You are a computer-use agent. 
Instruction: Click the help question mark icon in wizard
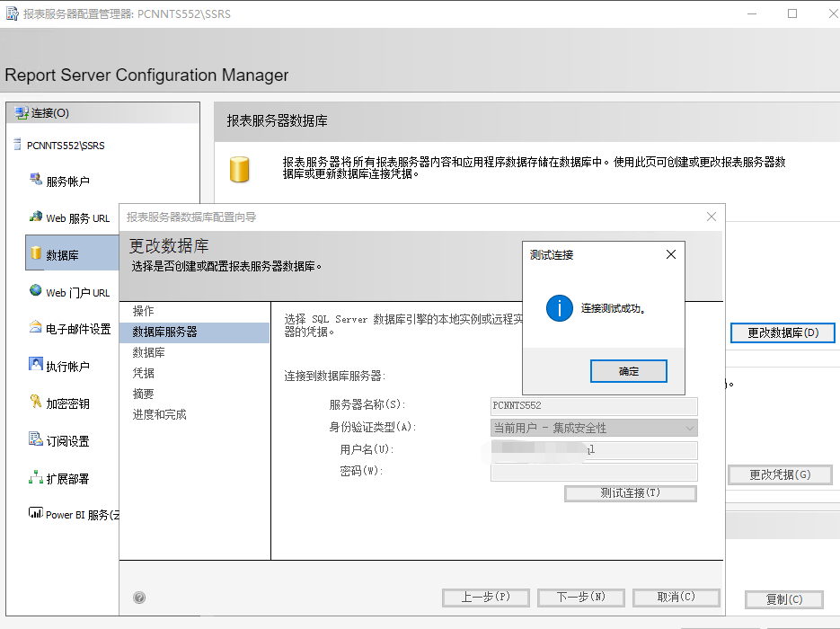[139, 598]
